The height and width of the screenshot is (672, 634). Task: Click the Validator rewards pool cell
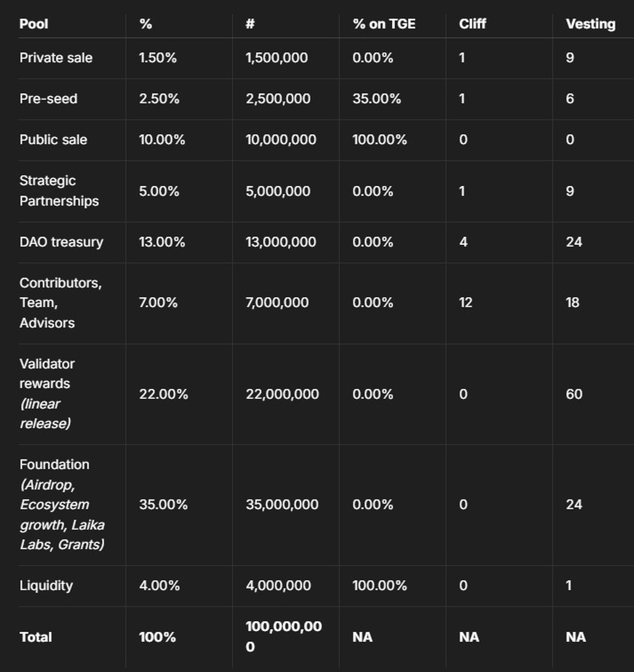47,394
